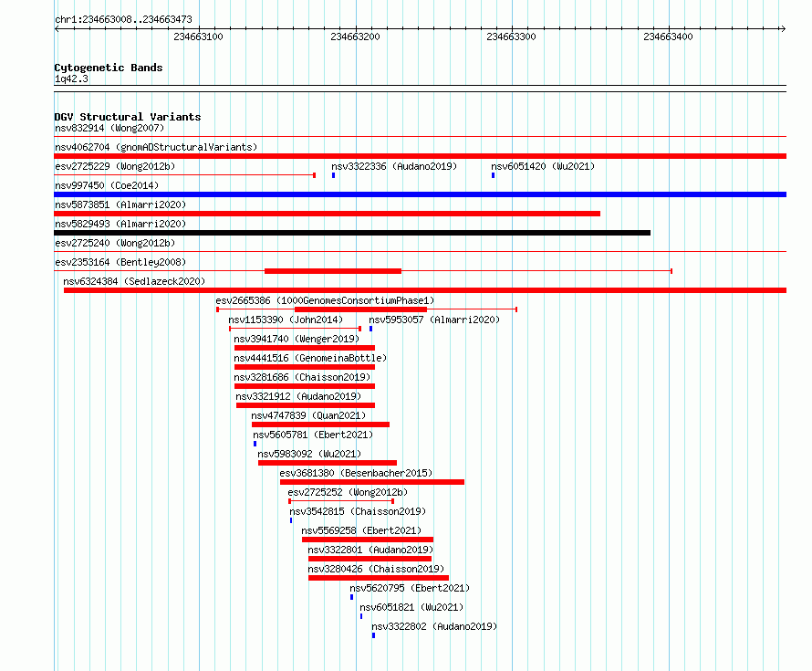This screenshot has width=812, height=671.
Task: Click the blue marker under nsv3542815
Action: pyautogui.click(x=291, y=520)
